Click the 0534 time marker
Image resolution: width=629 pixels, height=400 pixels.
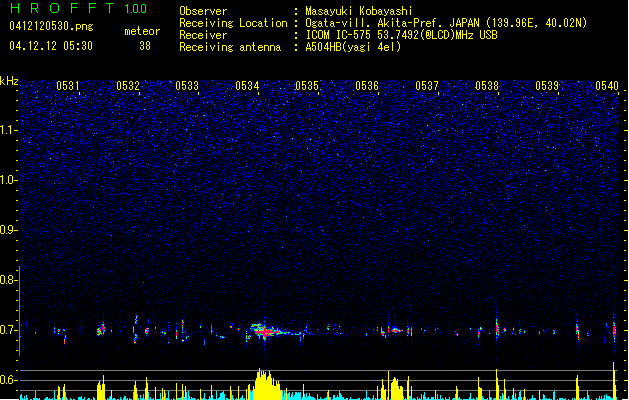click(247, 86)
